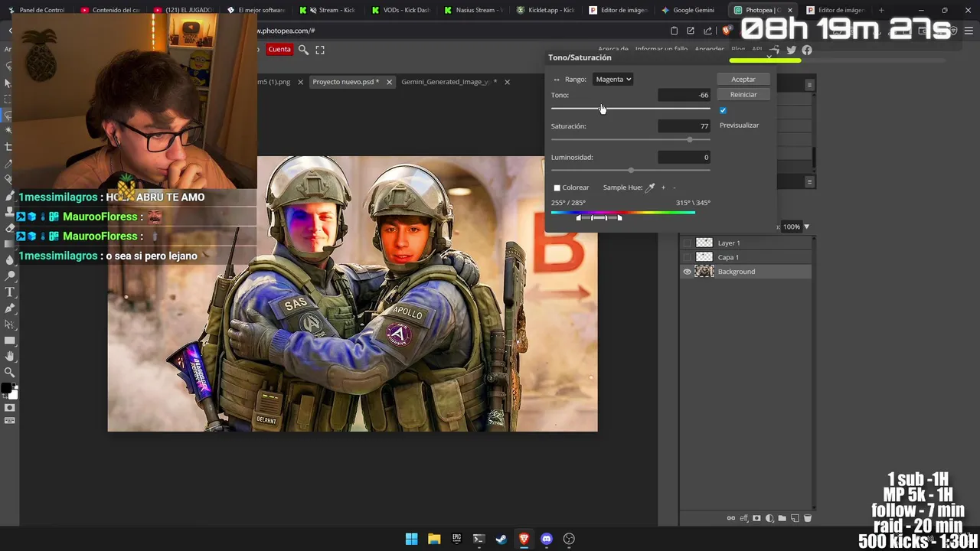Image resolution: width=980 pixels, height=551 pixels.
Task: Open Google Gemini browser tab
Action: (x=688, y=10)
